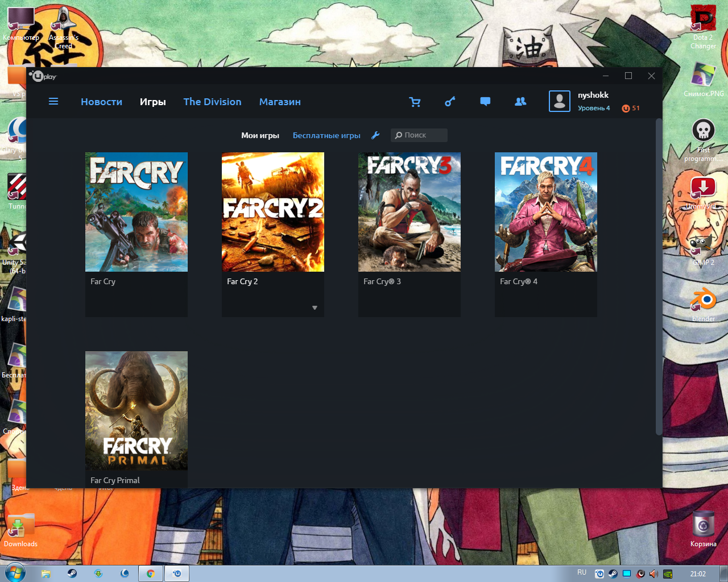Open the Far Cry cover art
The height and width of the screenshot is (582, 728).
tap(136, 212)
